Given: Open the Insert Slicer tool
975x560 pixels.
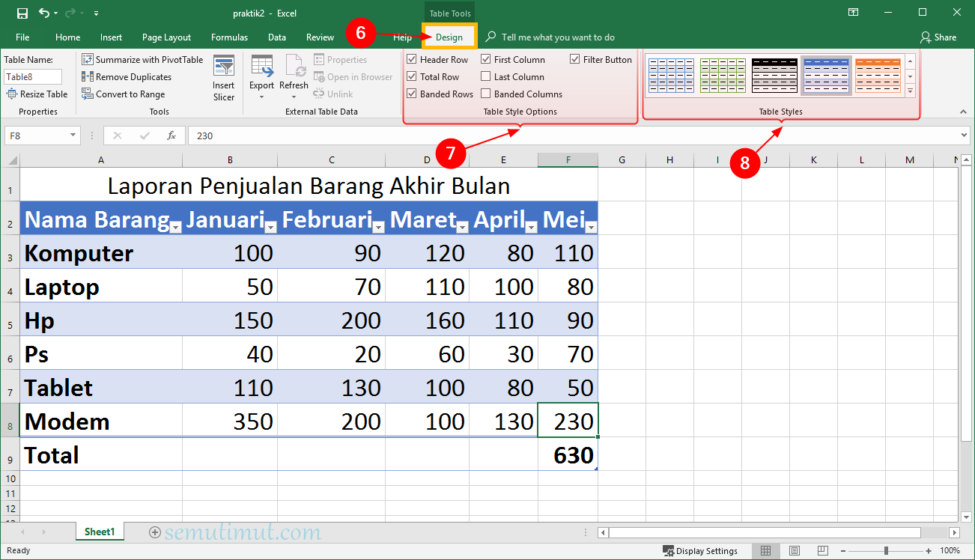Looking at the screenshot, I should tap(224, 78).
